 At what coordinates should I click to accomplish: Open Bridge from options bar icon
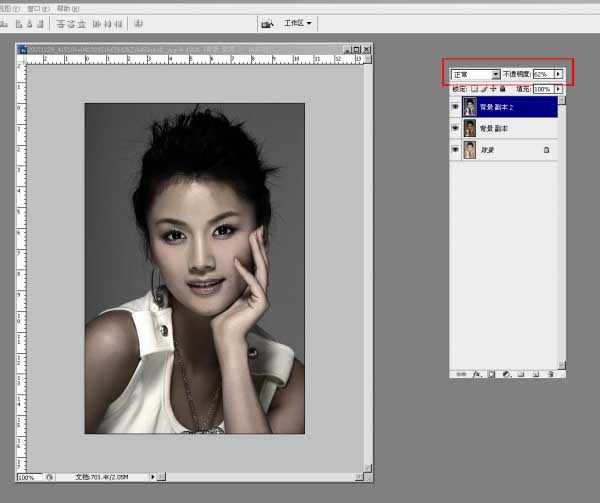pyautogui.click(x=267, y=24)
